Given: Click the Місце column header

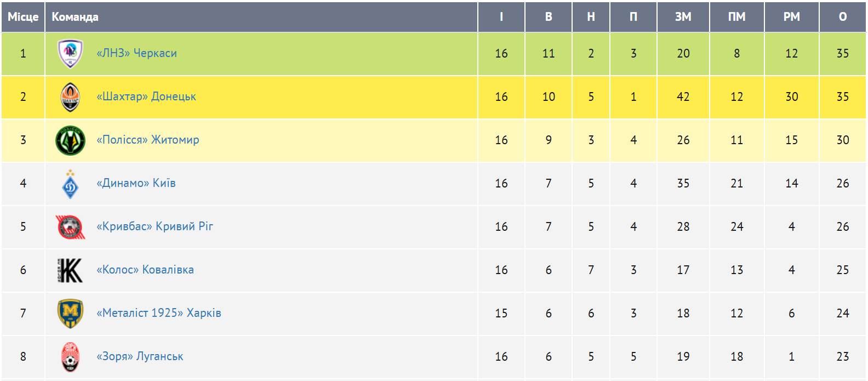Looking at the screenshot, I should (x=23, y=17).
